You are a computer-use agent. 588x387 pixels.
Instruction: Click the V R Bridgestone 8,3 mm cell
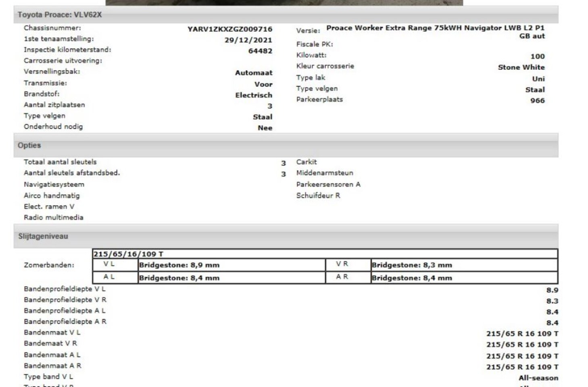click(x=411, y=265)
